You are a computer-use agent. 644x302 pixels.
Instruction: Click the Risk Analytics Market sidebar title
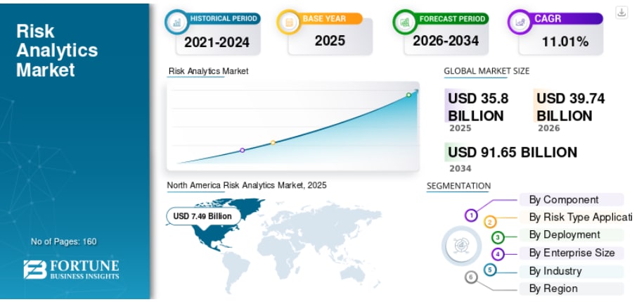pyautogui.click(x=57, y=50)
